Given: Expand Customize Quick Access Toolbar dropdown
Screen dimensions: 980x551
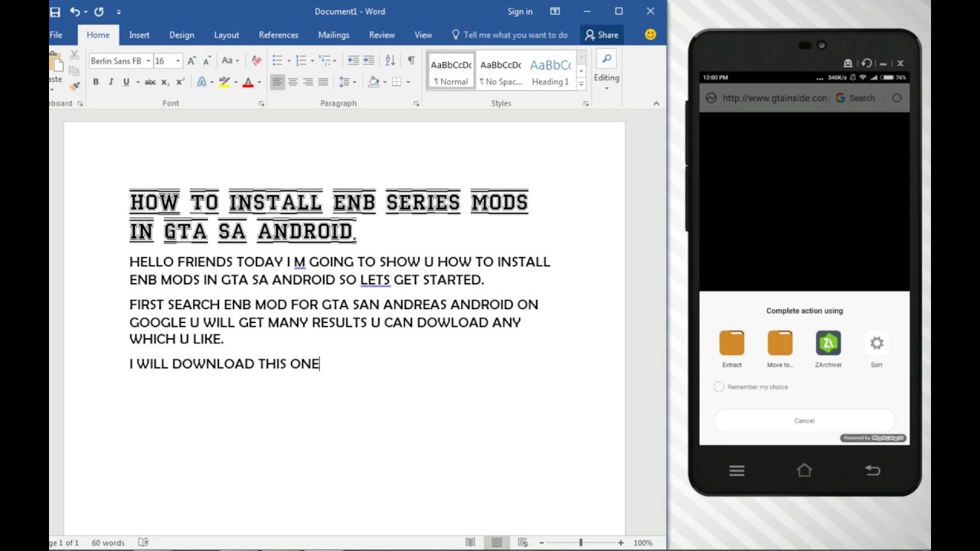Looking at the screenshot, I should [x=119, y=11].
